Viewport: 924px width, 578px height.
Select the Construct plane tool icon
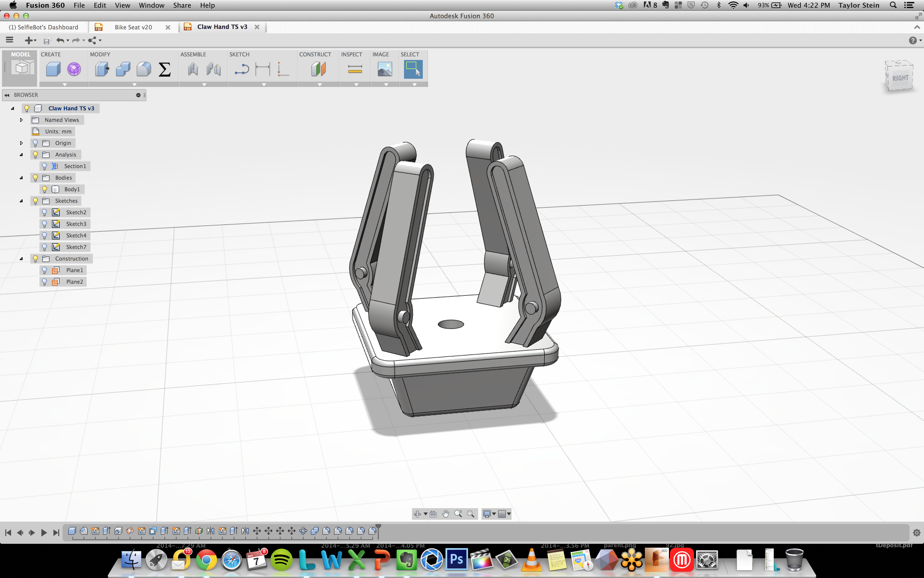[318, 69]
